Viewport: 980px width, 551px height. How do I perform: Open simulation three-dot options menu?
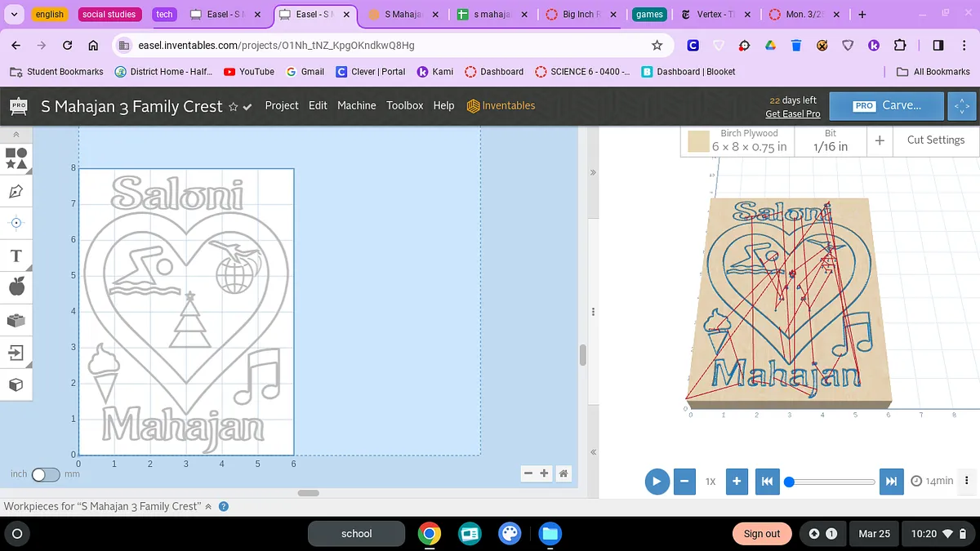click(967, 481)
